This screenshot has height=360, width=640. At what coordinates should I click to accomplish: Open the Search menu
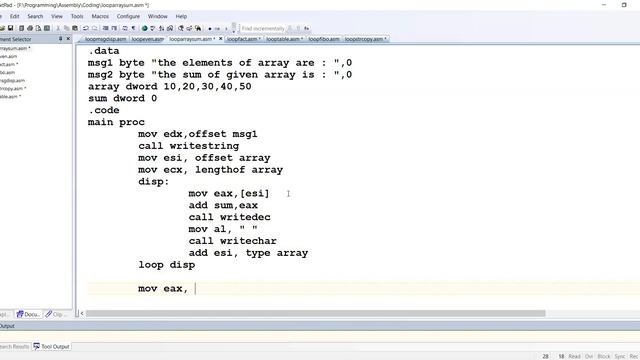(x=35, y=16)
